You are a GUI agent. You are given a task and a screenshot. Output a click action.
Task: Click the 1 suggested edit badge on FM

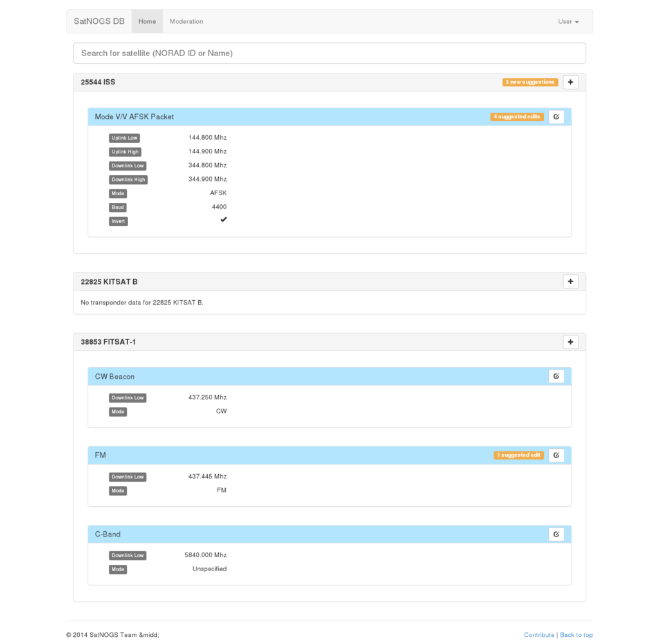(519, 455)
